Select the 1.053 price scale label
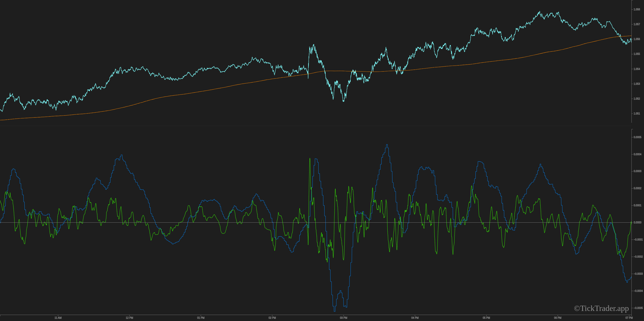This screenshot has height=321, width=644. coord(637,84)
